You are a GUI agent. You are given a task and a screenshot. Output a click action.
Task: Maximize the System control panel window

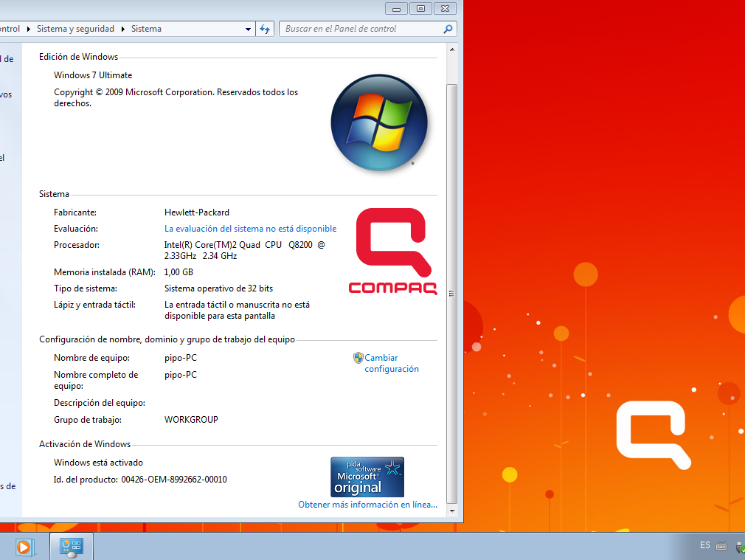[421, 9]
